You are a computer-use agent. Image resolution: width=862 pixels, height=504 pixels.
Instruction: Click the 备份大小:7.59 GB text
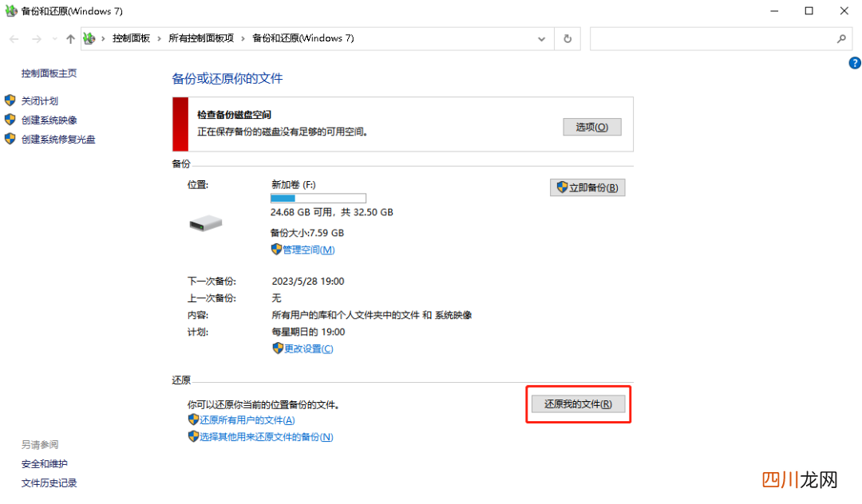307,233
